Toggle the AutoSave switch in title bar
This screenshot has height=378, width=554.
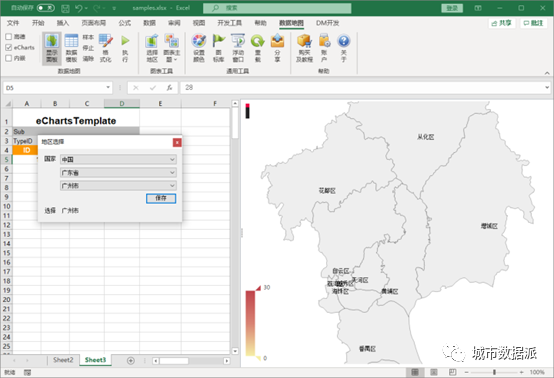pyautogui.click(x=46, y=8)
